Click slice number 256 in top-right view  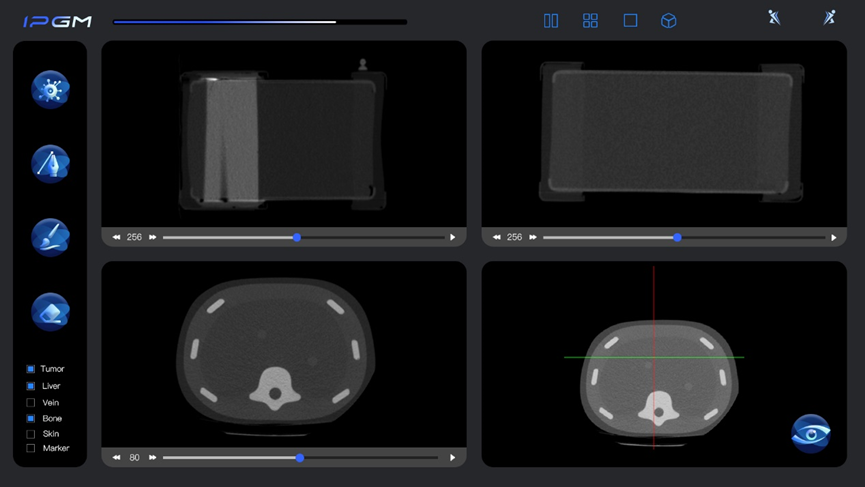tap(514, 237)
